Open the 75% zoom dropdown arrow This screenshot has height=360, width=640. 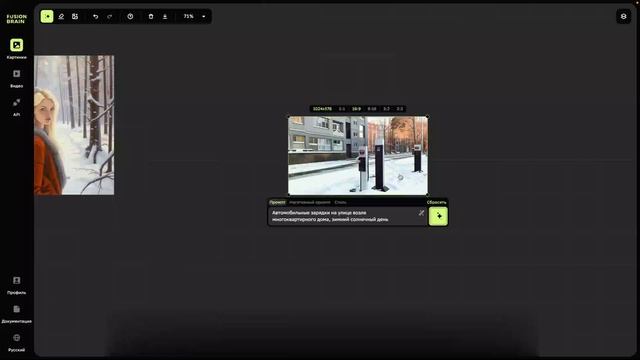[x=204, y=16]
